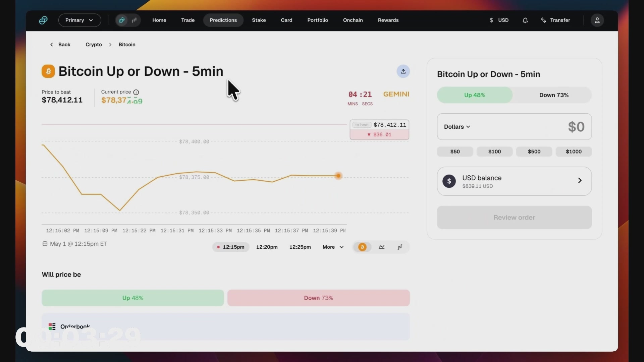Expand the More time slots dropdown
This screenshot has height=362, width=644.
tap(333, 247)
